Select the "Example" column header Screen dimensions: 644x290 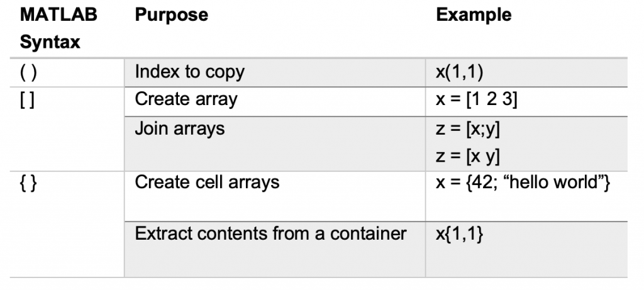coord(474,15)
